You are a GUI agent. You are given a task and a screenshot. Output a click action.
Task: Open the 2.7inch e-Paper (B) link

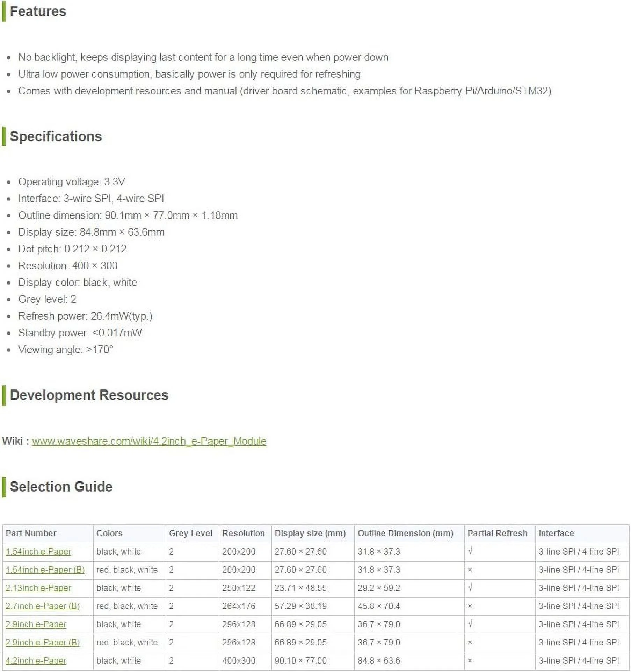tap(43, 606)
